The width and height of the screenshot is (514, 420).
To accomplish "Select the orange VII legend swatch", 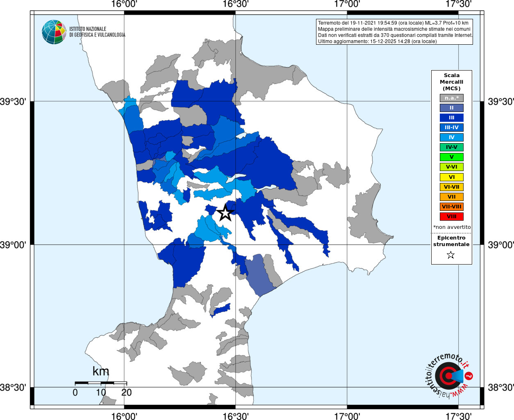I will tap(452, 197).
